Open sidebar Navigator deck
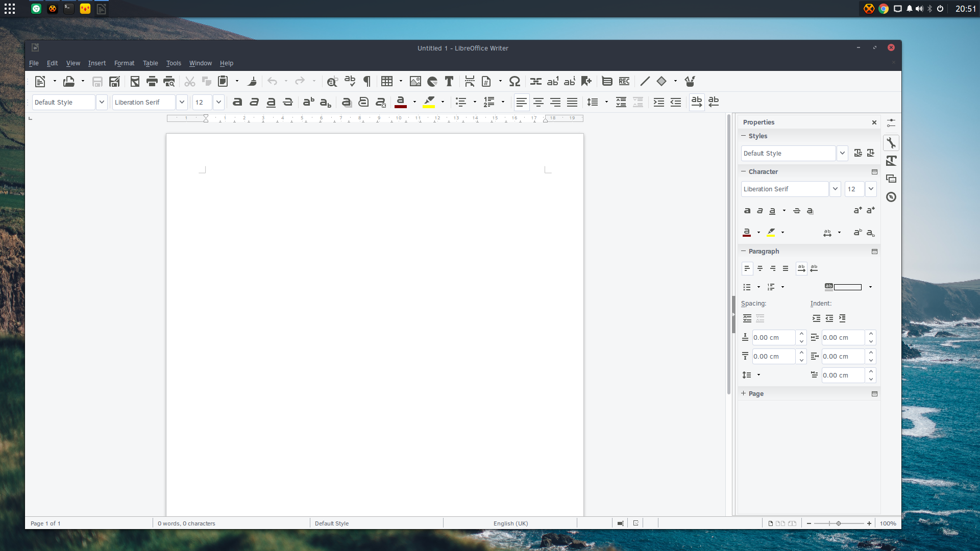Image resolution: width=980 pixels, height=551 pixels. [891, 197]
